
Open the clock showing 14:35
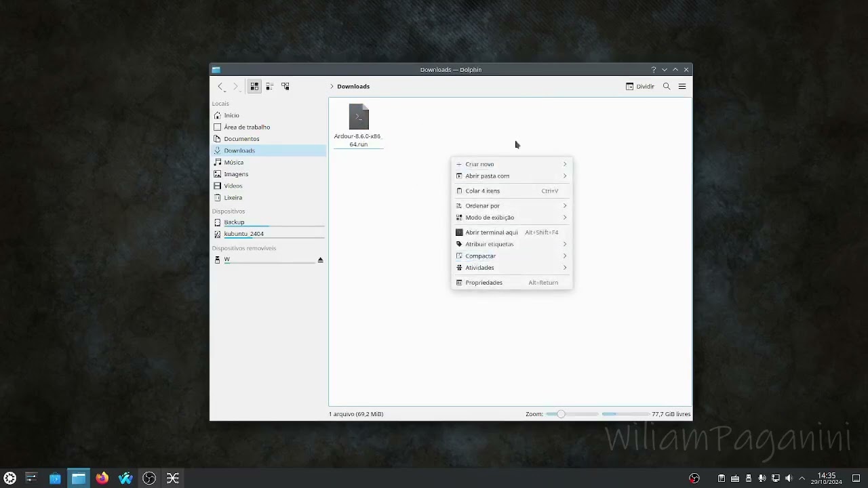[826, 479]
